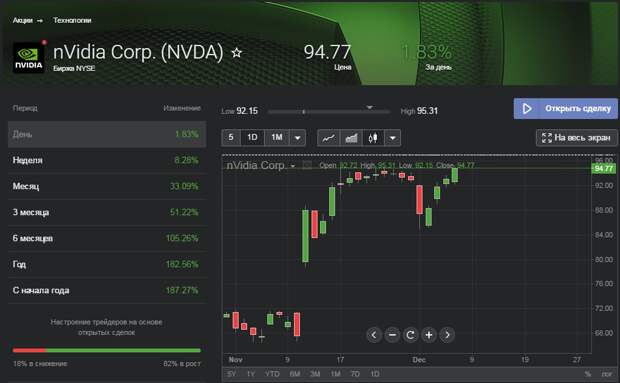The width and height of the screenshot is (620, 383).
Task: Open the chart type dropdown arrow
Action: point(393,138)
